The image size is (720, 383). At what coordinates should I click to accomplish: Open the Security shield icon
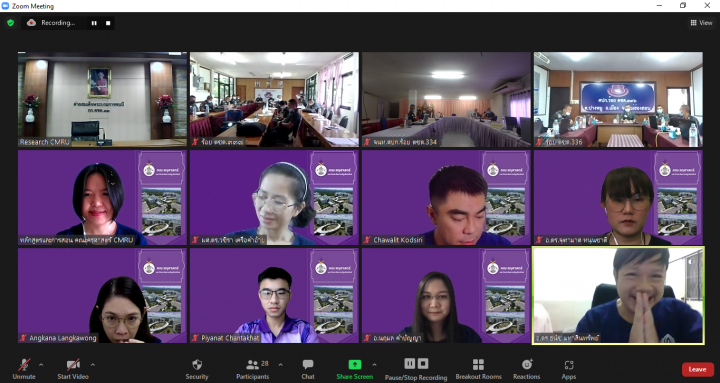coord(197,365)
